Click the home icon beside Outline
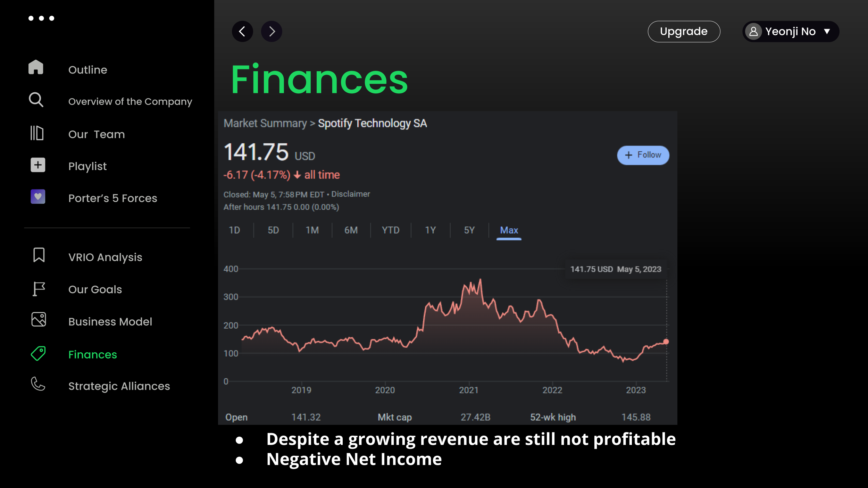Viewport: 868px width, 488px height. point(36,67)
